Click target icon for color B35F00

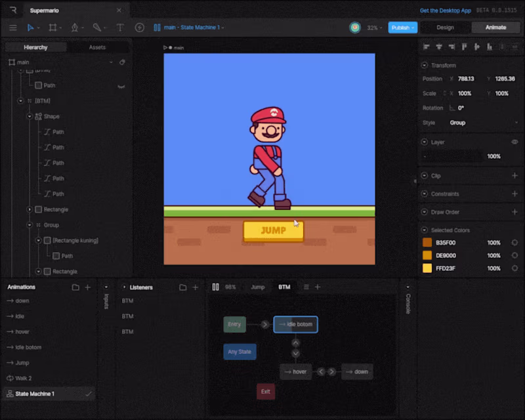[x=514, y=243]
